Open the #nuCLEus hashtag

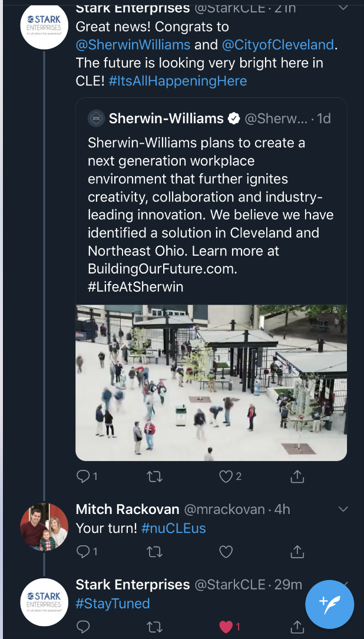click(x=174, y=528)
